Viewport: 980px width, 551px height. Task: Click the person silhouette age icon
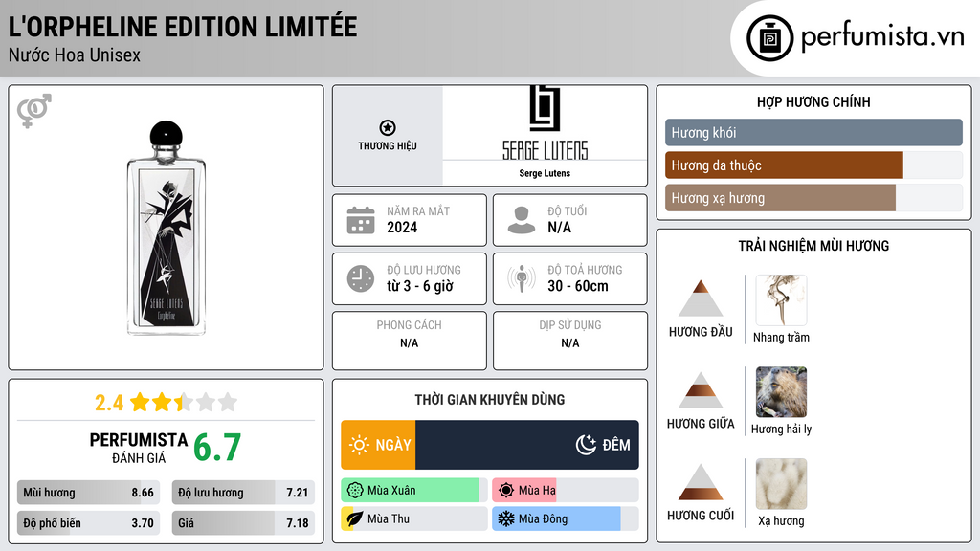point(522,220)
